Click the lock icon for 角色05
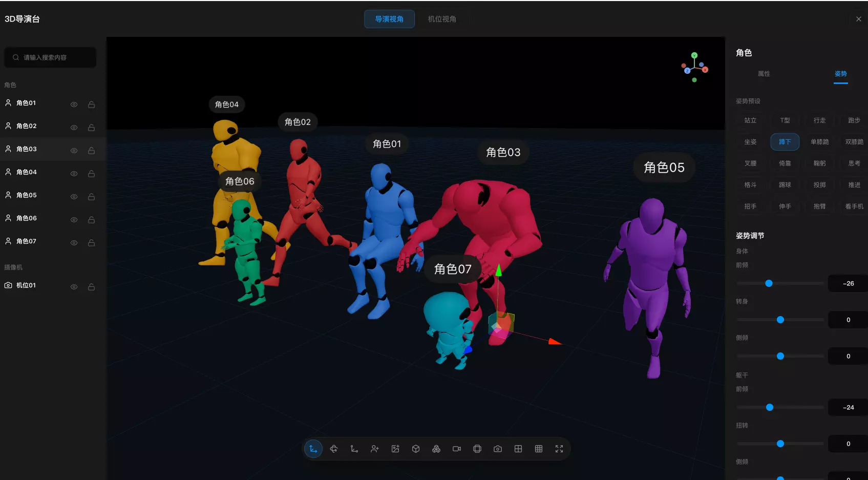 tap(91, 197)
